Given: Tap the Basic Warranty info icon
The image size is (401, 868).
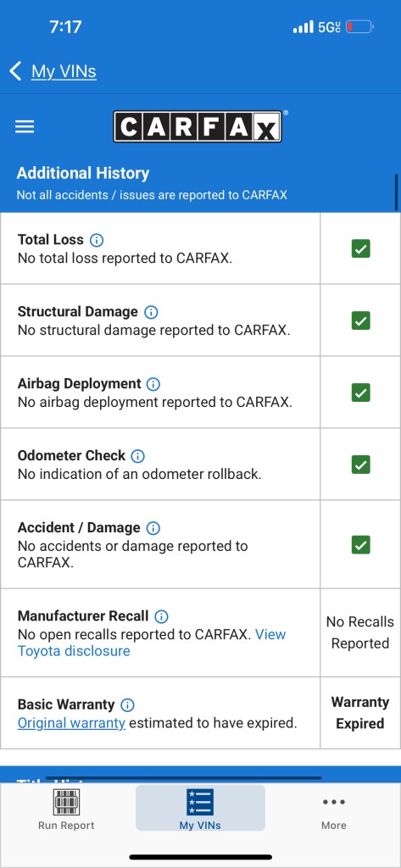Looking at the screenshot, I should point(127,705).
